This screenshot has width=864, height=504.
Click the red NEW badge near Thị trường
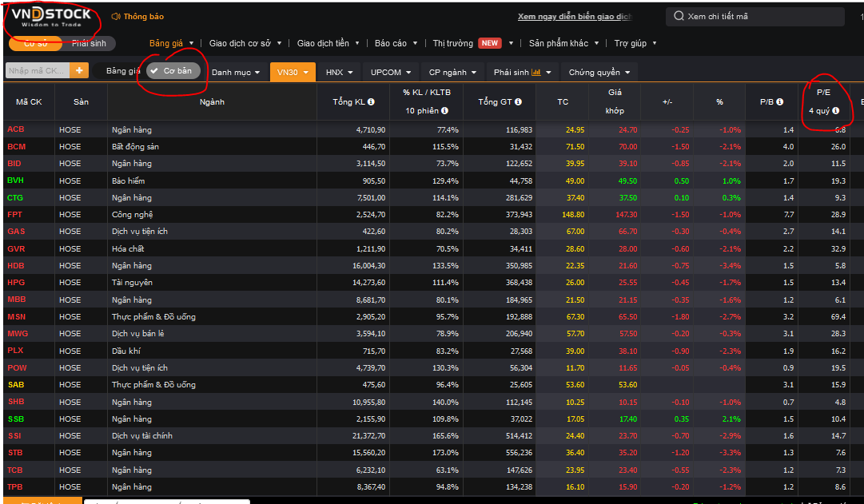pos(489,43)
